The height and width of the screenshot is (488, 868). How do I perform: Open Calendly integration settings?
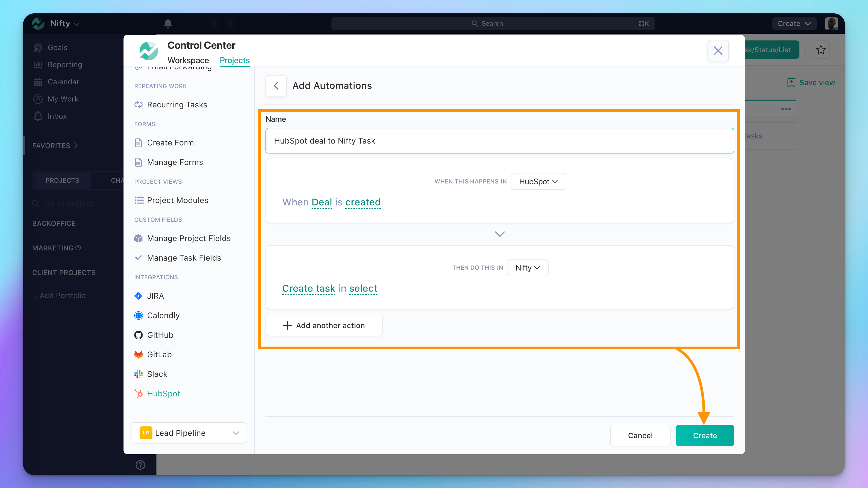(x=163, y=315)
